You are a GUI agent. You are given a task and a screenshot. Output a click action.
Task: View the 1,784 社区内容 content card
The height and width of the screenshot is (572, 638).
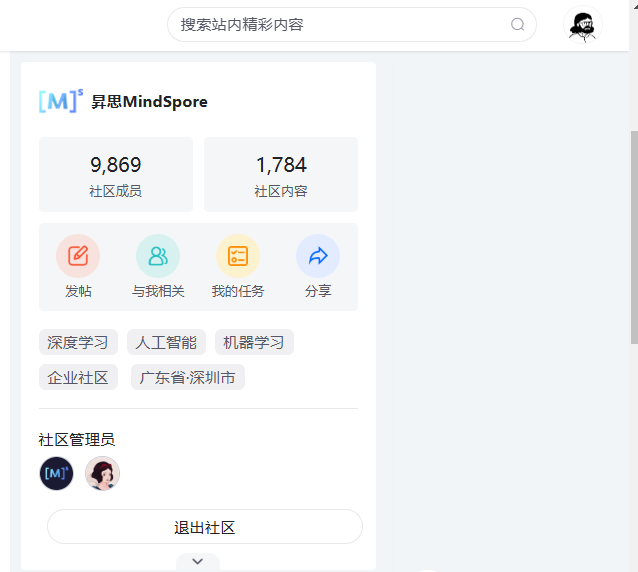point(281,175)
